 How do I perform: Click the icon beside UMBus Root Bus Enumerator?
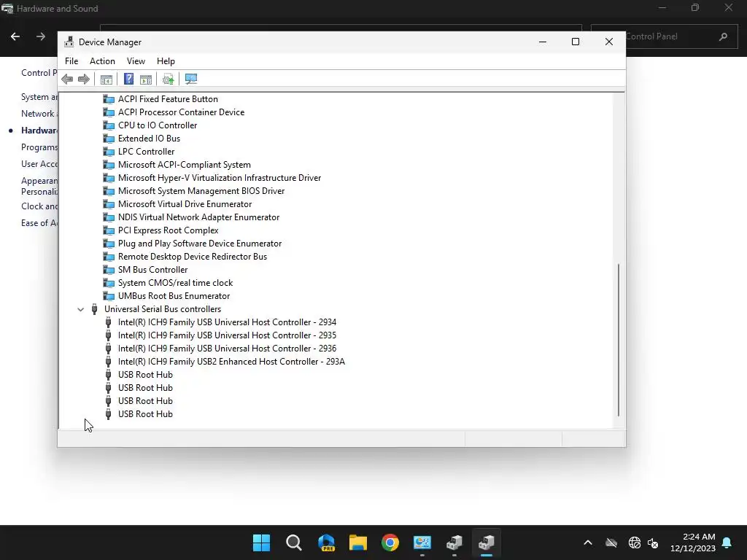(109, 296)
